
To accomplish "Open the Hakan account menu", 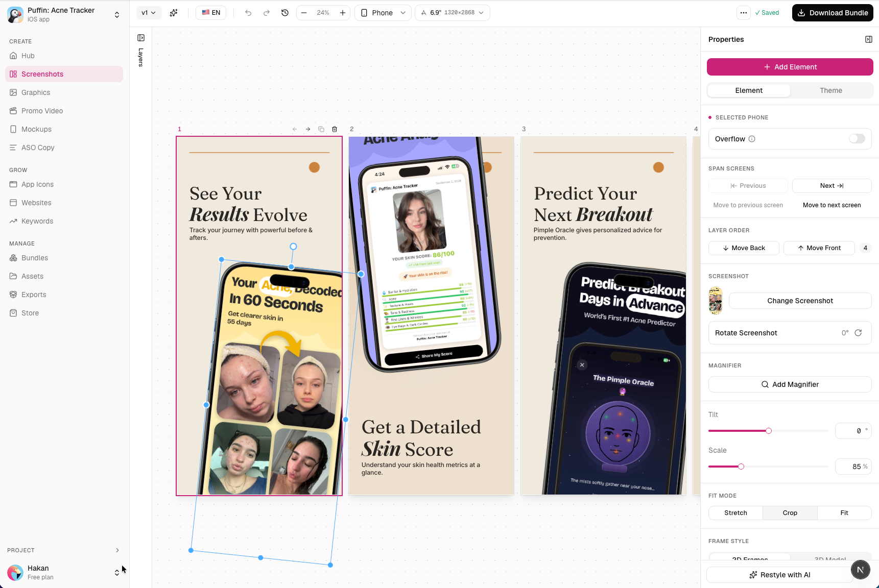I will point(64,572).
